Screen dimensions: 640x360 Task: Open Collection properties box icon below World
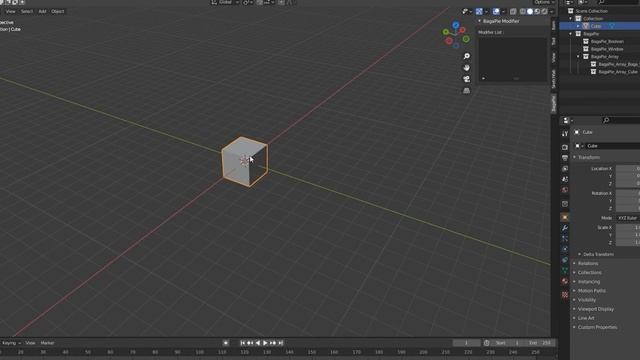coord(565,204)
